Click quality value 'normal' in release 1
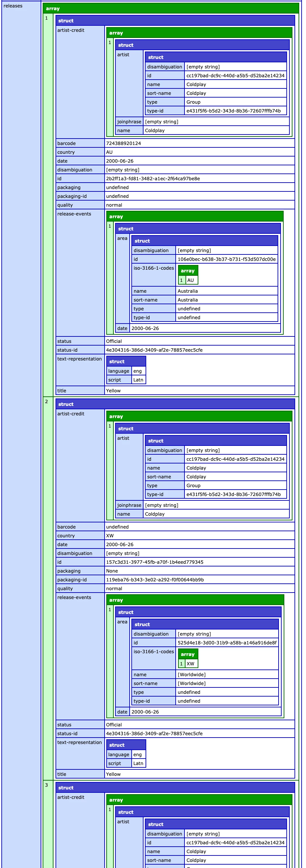 [x=114, y=205]
